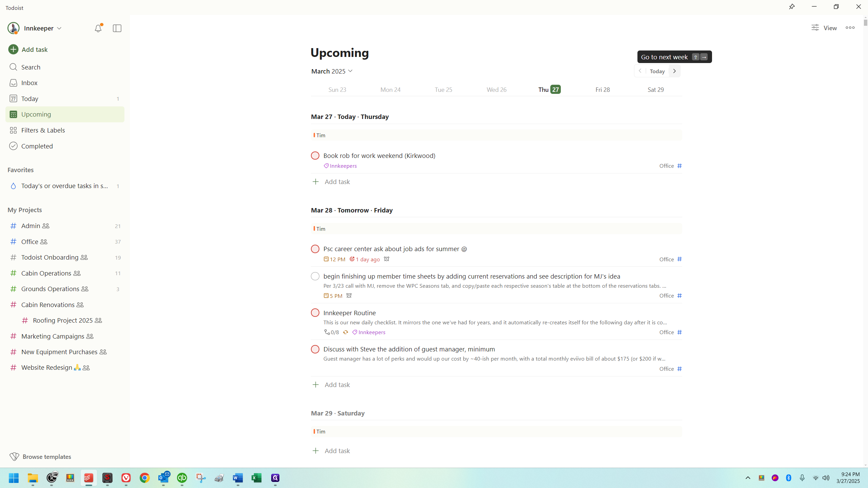Open Website Redesign project
This screenshot has height=488, width=868.
click(x=65, y=367)
